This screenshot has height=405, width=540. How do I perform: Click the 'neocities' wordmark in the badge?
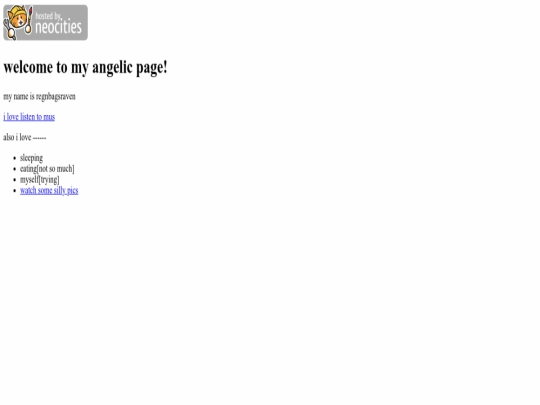point(59,27)
